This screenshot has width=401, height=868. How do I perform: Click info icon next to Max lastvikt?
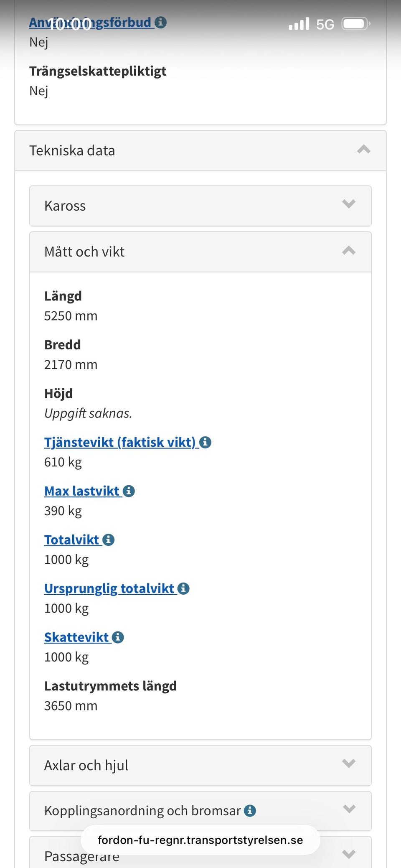pos(129,491)
